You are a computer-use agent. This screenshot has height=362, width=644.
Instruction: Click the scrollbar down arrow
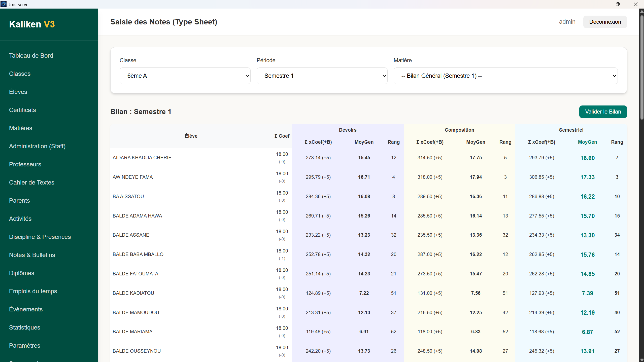click(641, 360)
